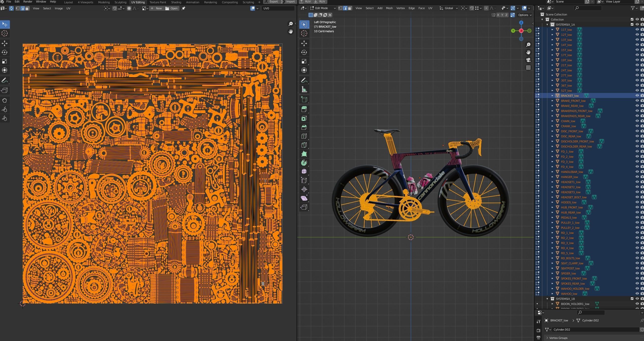The width and height of the screenshot is (644, 341).
Task: Click the outliner search field
Action: (588, 8)
